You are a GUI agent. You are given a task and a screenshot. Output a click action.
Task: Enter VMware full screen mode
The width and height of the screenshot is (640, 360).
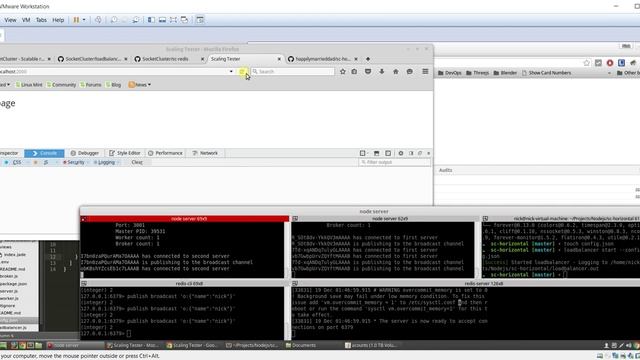tap(173, 20)
